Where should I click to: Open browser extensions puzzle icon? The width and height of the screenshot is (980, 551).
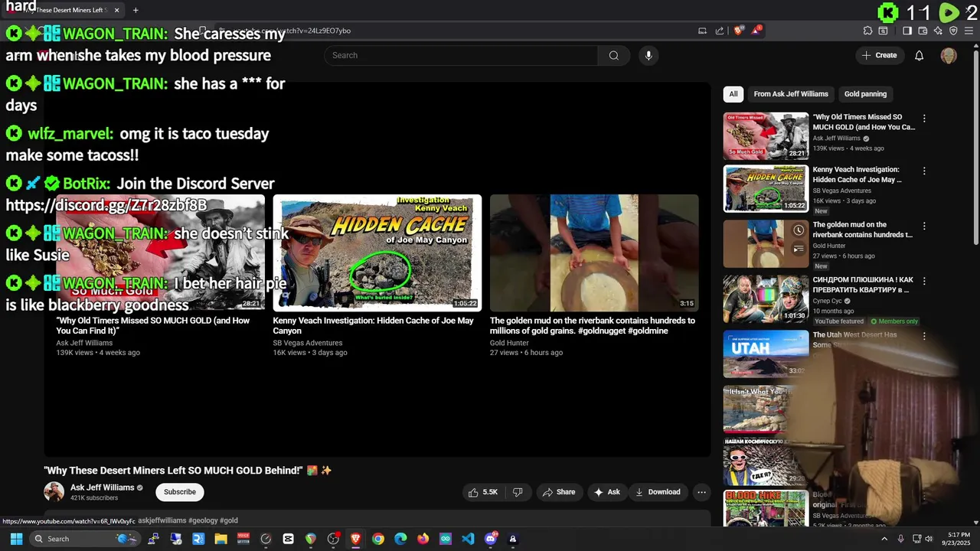(867, 31)
